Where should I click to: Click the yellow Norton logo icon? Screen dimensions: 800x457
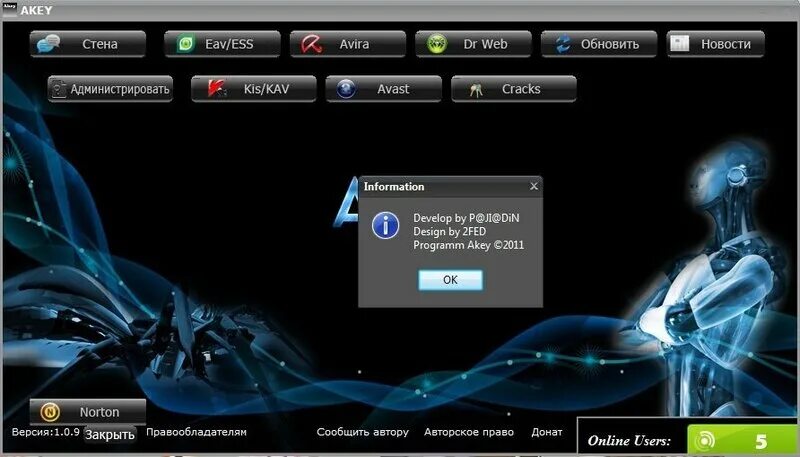(50, 412)
